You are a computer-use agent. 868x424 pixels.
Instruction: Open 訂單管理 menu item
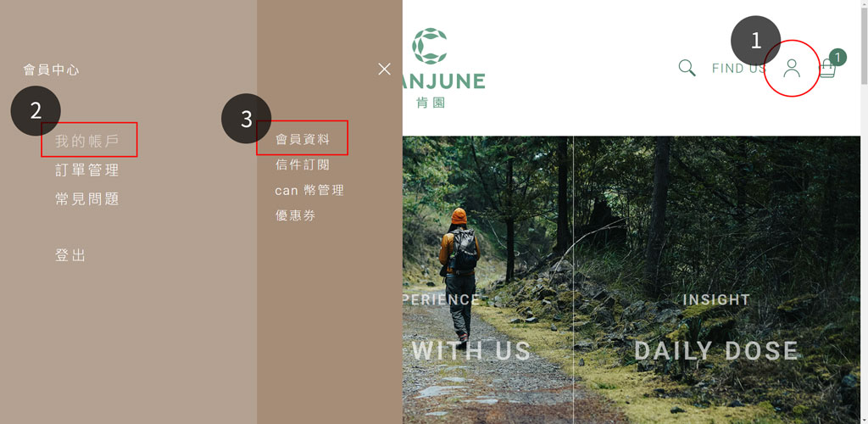(87, 170)
